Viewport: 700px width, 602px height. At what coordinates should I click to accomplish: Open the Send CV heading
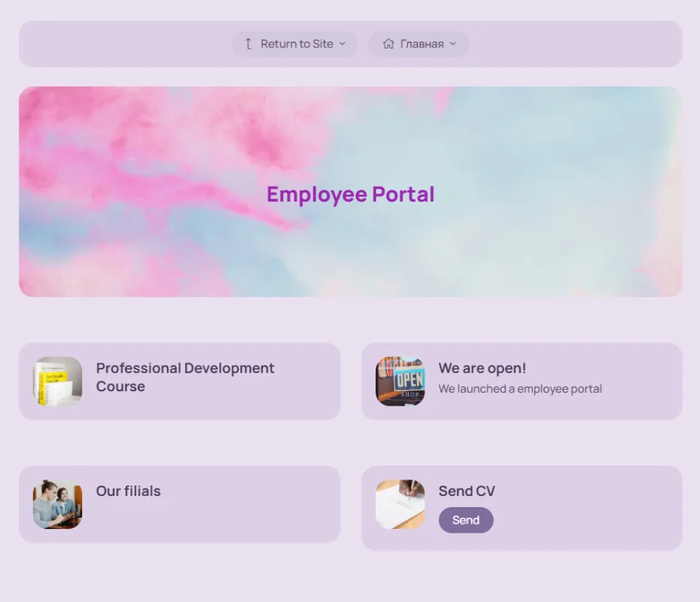[467, 491]
